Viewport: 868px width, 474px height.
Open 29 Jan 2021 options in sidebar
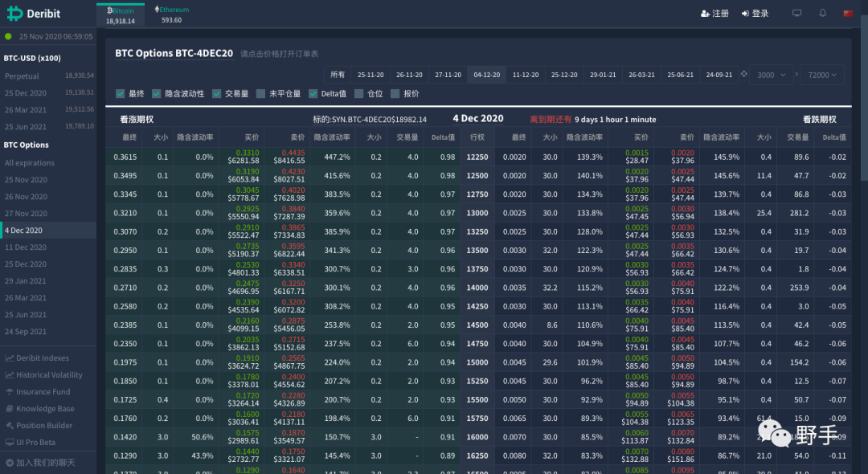pos(26,281)
